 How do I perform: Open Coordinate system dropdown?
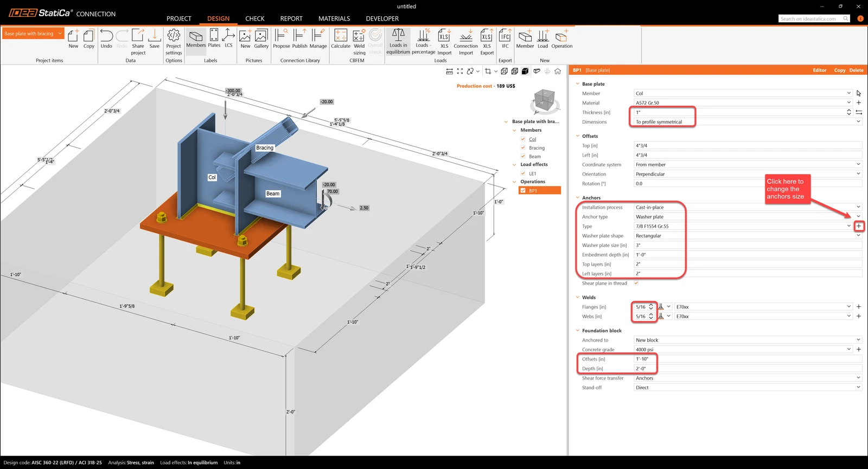(748, 164)
